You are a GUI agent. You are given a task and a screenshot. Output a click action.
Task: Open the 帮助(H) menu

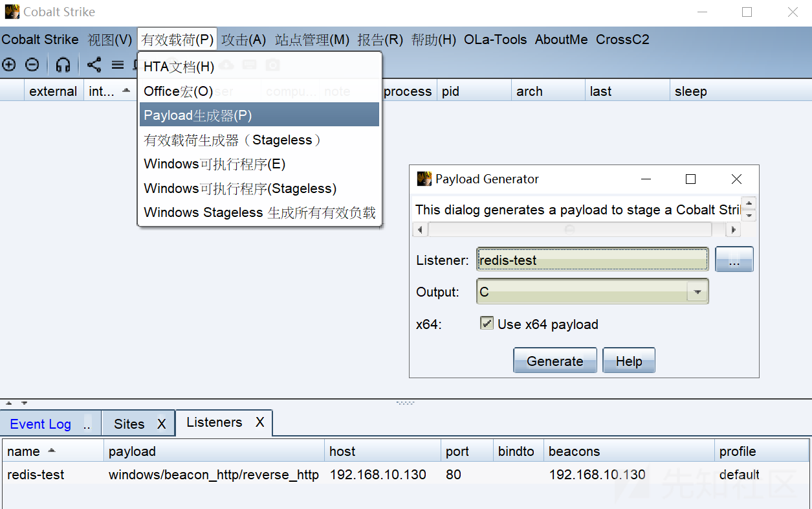433,40
